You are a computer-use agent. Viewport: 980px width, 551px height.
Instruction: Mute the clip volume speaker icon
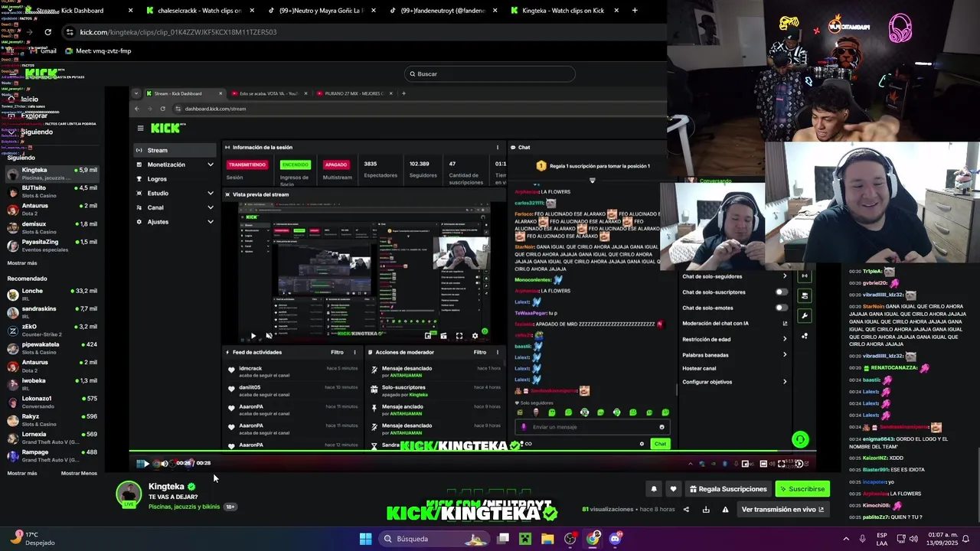pyautogui.click(x=164, y=463)
